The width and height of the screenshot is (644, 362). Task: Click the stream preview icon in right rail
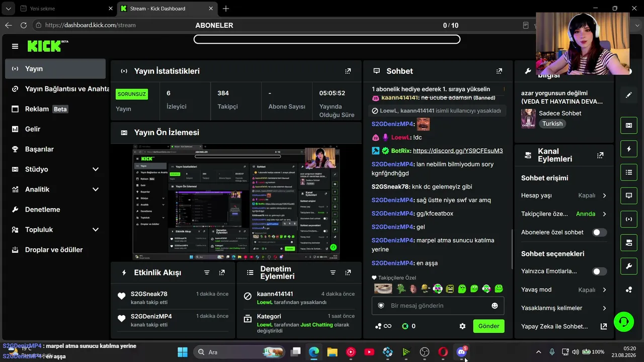[x=629, y=125]
